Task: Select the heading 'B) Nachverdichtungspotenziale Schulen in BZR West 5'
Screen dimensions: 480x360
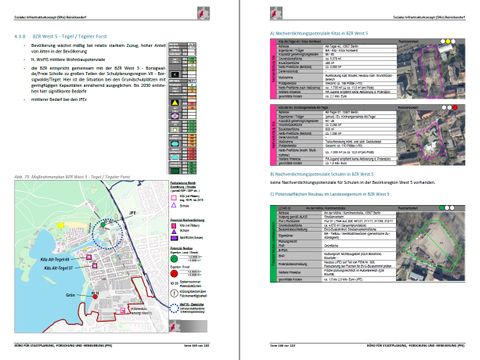Action: pyautogui.click(x=322, y=174)
